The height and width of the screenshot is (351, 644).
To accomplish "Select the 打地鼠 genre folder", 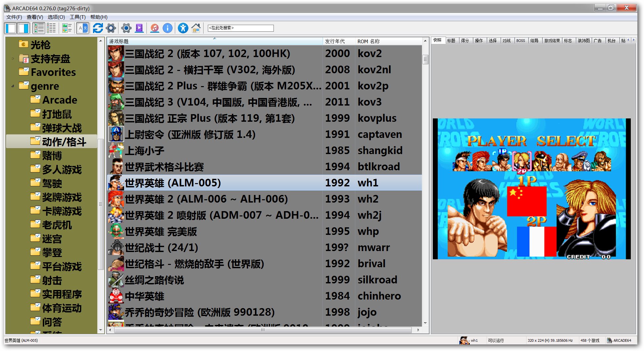I will click(51, 114).
